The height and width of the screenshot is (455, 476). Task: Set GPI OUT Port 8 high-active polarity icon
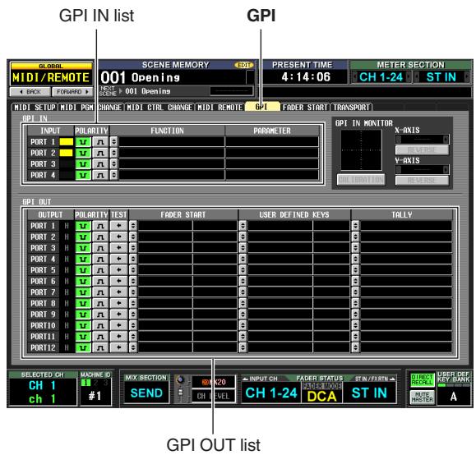[100, 303]
